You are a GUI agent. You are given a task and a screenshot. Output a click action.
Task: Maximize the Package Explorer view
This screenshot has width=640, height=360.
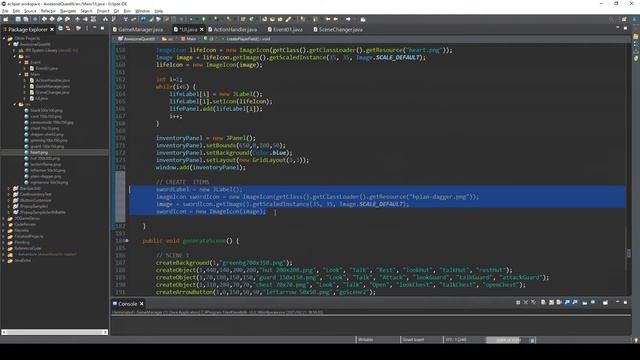(102, 28)
